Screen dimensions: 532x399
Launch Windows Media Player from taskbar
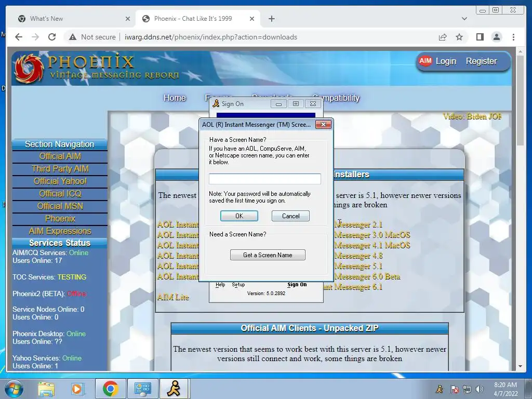77,389
